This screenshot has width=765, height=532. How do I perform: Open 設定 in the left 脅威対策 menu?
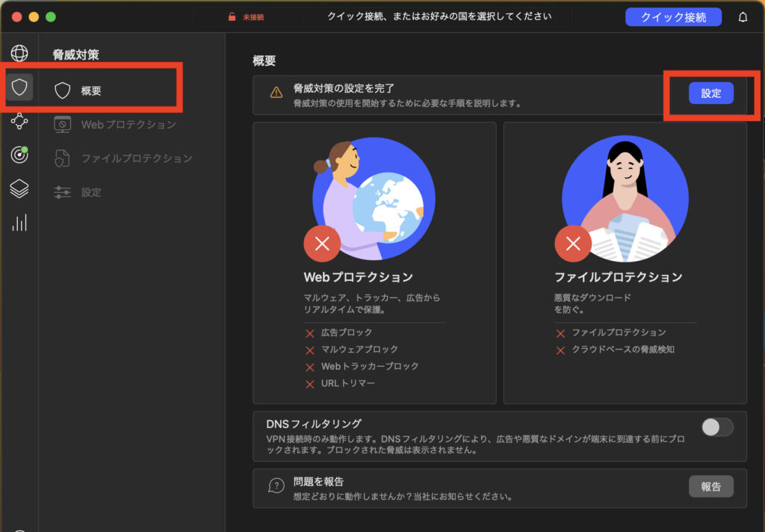[91, 192]
